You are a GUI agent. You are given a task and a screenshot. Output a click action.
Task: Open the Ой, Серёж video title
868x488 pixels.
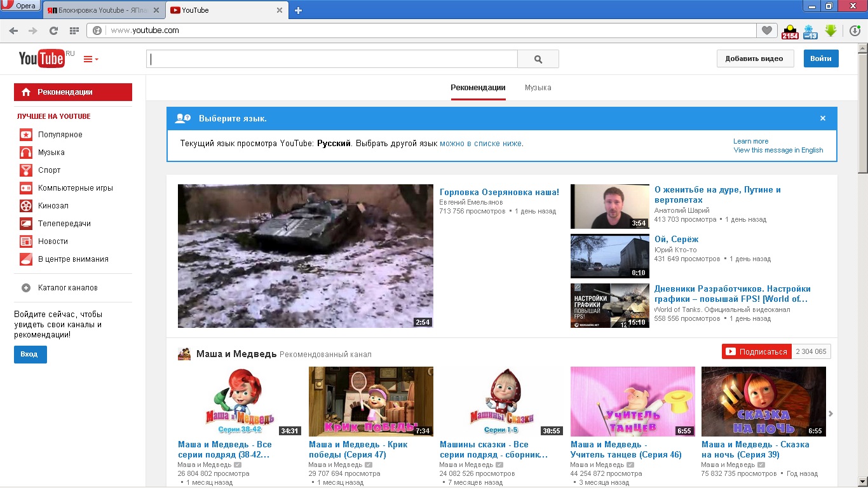tap(676, 240)
